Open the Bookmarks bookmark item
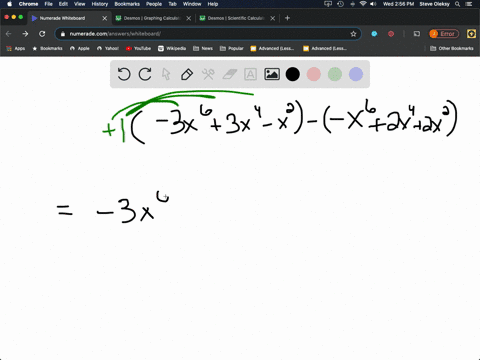Viewport: 480px width, 360px height. pyautogui.click(x=47, y=48)
